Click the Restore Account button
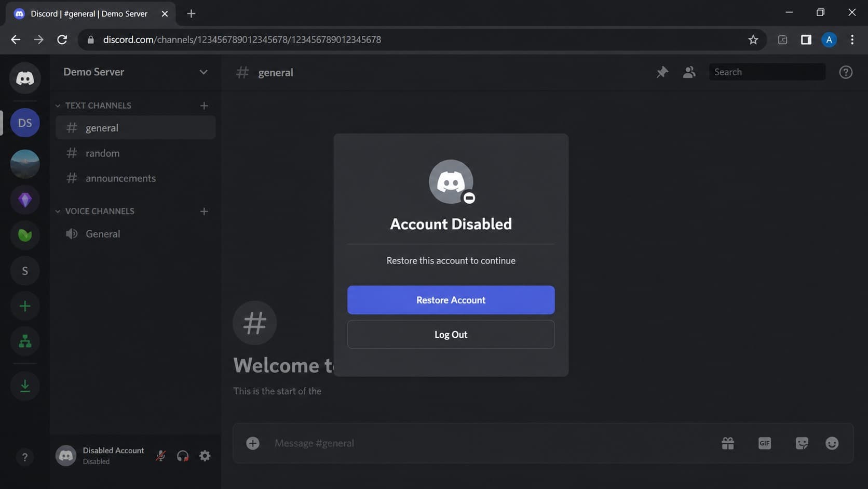 [x=451, y=300]
